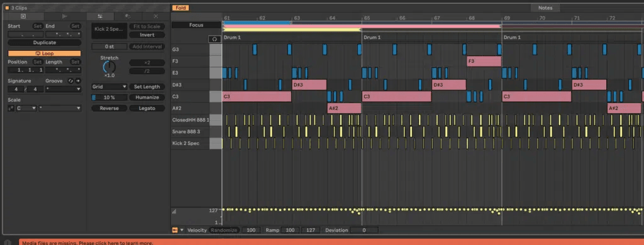Click the Kick 2 Spec pitch range display
The height and width of the screenshot is (245, 644).
(x=109, y=31)
